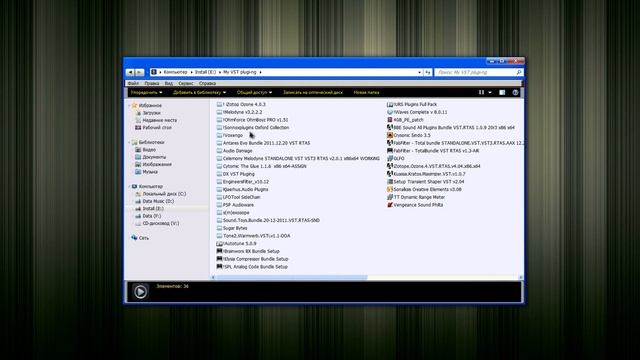
Task: Click Записать на оптический диск
Action: pos(313,93)
